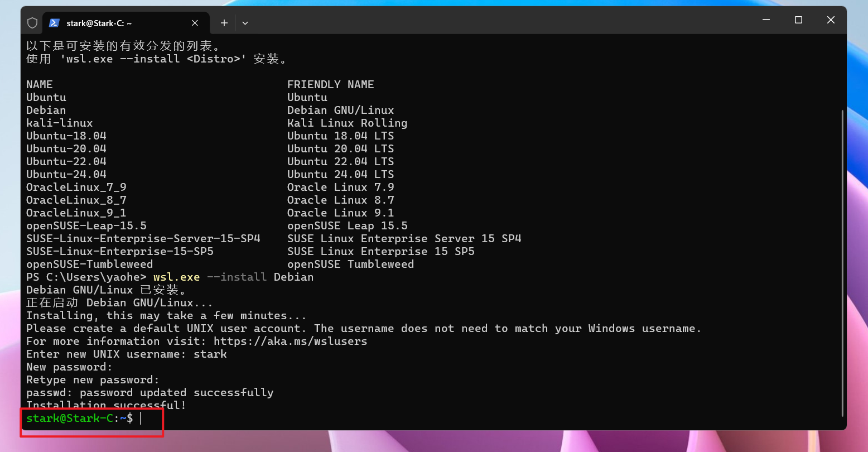Click 'Oracle Linux 9.1' friendly name
The width and height of the screenshot is (868, 452).
[341, 213]
